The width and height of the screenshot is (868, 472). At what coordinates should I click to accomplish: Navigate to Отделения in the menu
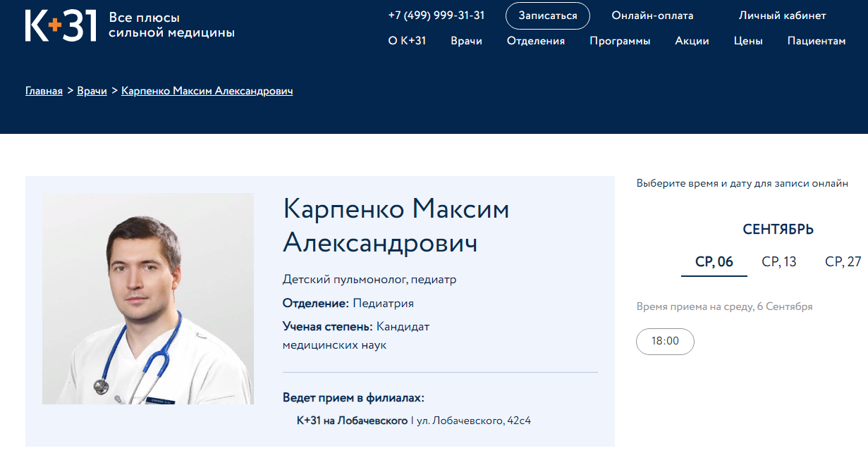535,41
